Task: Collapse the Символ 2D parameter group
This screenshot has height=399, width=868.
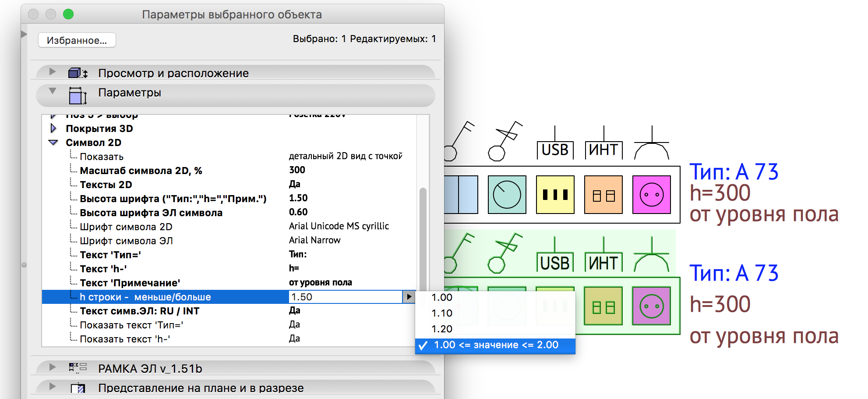Action: pyautogui.click(x=53, y=142)
